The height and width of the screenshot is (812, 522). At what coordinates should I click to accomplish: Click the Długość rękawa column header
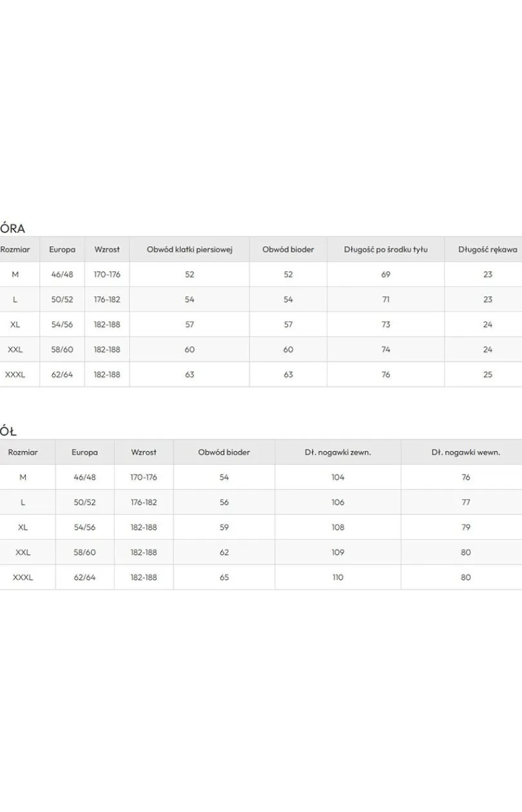488,249
